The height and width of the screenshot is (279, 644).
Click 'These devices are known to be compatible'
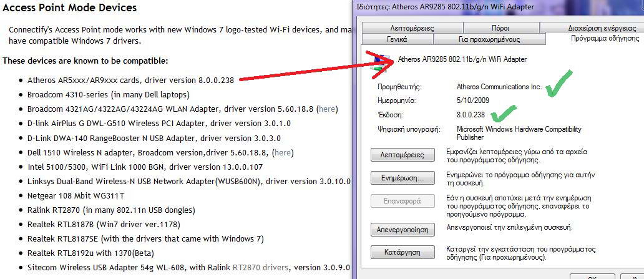(85, 61)
